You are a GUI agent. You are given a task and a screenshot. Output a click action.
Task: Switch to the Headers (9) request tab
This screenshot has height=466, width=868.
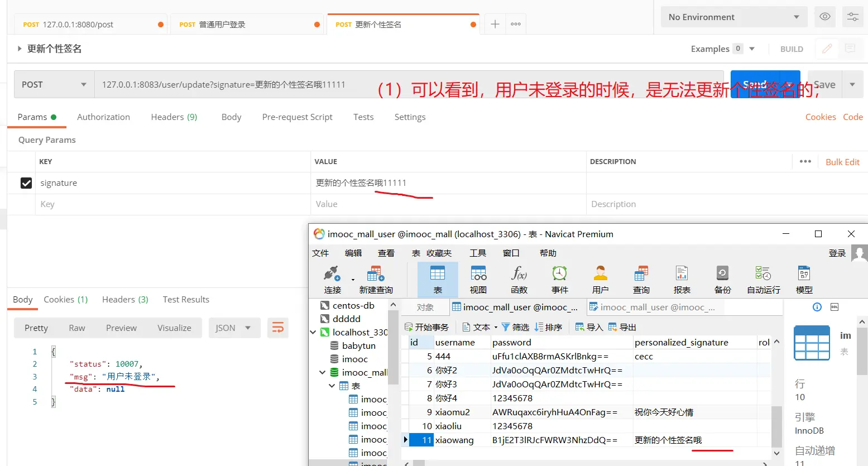(174, 117)
